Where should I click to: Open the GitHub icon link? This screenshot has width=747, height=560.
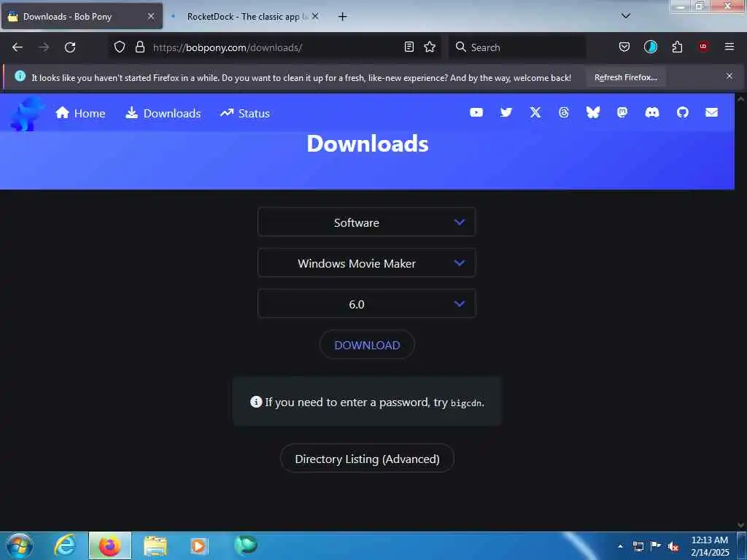pos(683,112)
